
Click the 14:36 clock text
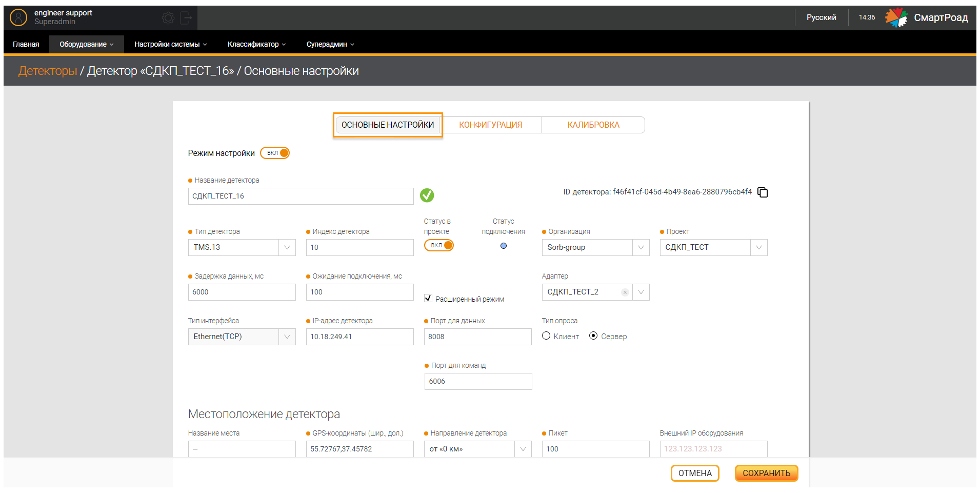pyautogui.click(x=867, y=17)
